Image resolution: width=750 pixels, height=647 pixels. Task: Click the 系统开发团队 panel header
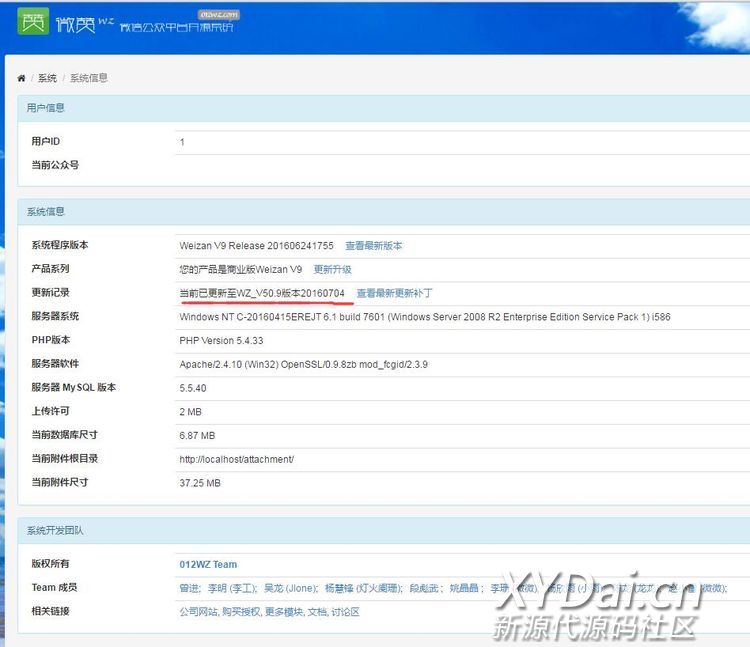point(384,530)
